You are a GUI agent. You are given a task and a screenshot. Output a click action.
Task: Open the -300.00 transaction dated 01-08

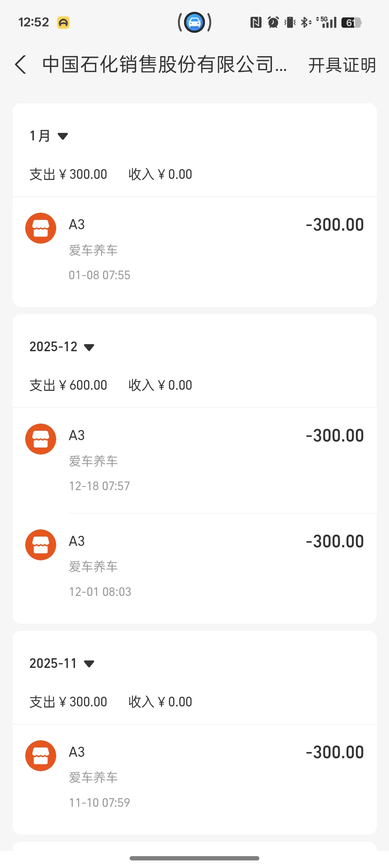click(216, 248)
